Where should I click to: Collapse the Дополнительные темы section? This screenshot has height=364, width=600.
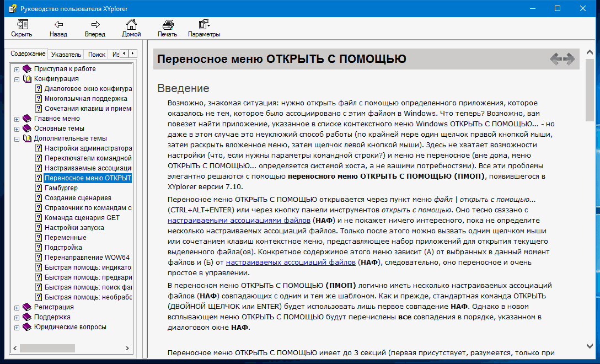click(17, 139)
